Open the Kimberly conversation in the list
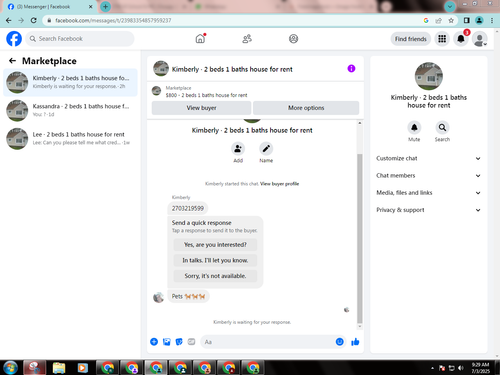The height and width of the screenshot is (375, 500). [x=70, y=82]
